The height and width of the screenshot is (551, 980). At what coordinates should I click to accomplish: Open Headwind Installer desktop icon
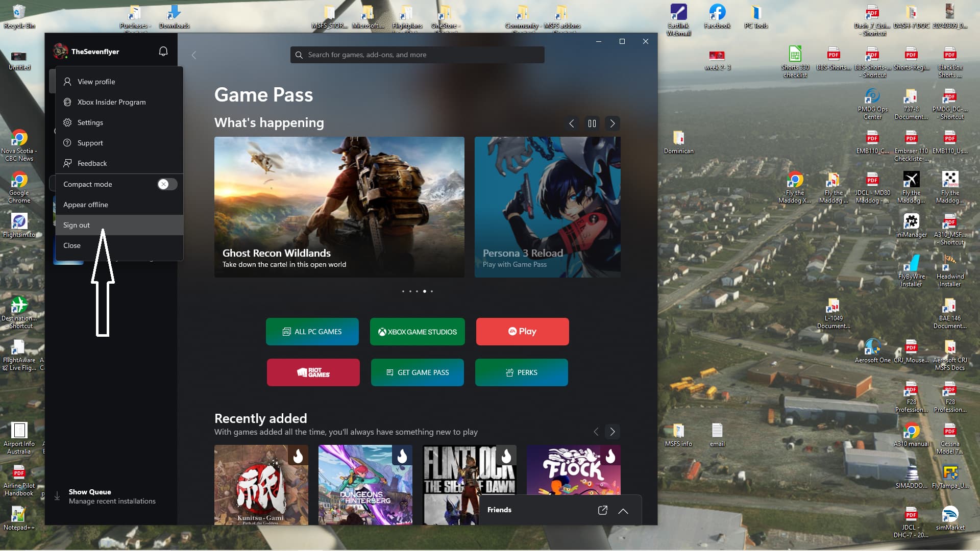tap(950, 271)
